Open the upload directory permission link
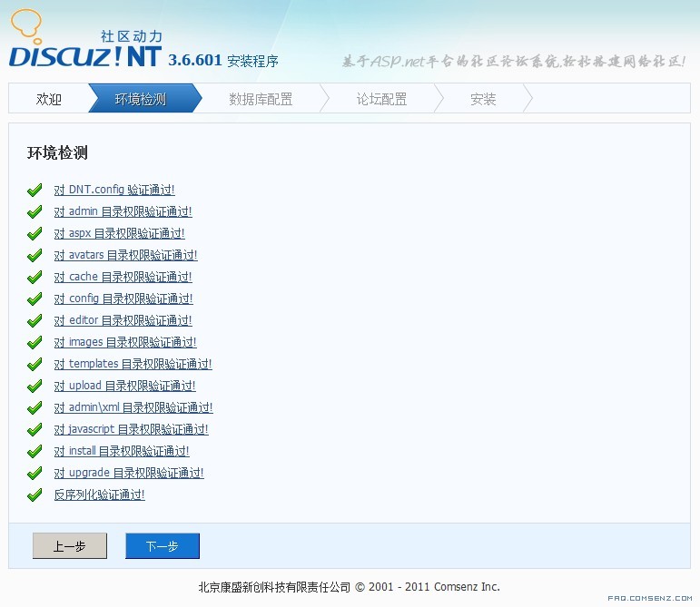This screenshot has width=700, height=607. pos(124,386)
